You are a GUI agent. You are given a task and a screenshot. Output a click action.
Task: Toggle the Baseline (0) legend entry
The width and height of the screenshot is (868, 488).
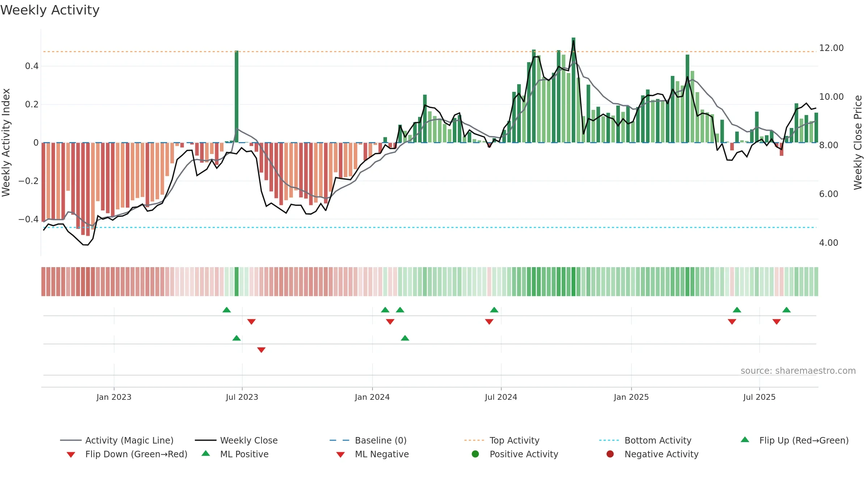click(368, 440)
